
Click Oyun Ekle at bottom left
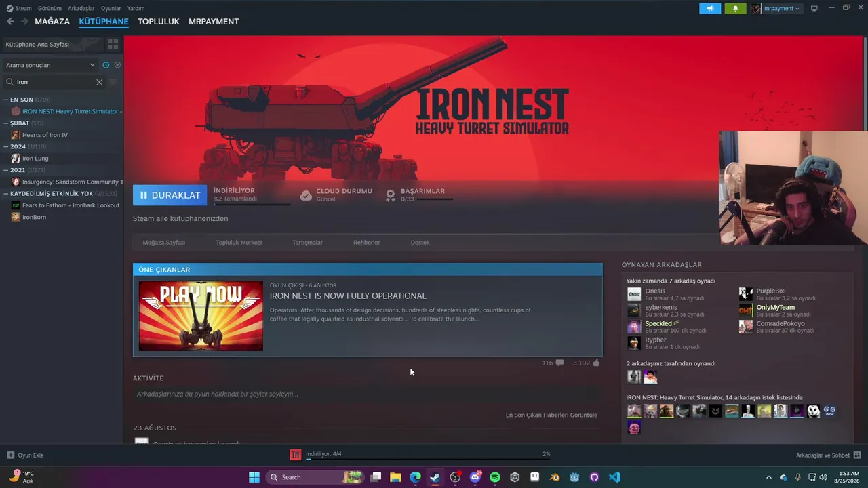25,455
